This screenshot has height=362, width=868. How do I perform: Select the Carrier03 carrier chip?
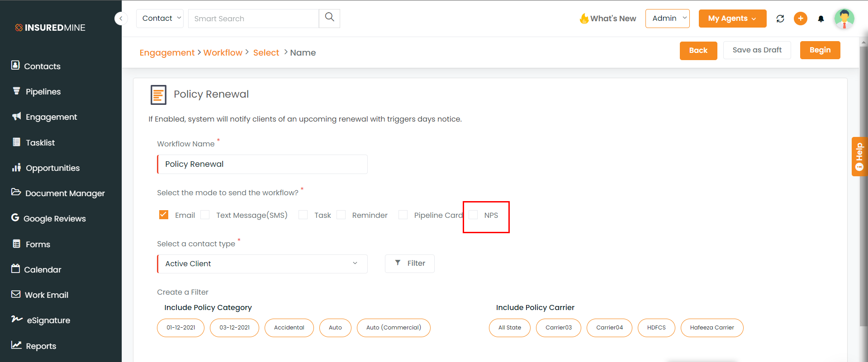pyautogui.click(x=559, y=328)
